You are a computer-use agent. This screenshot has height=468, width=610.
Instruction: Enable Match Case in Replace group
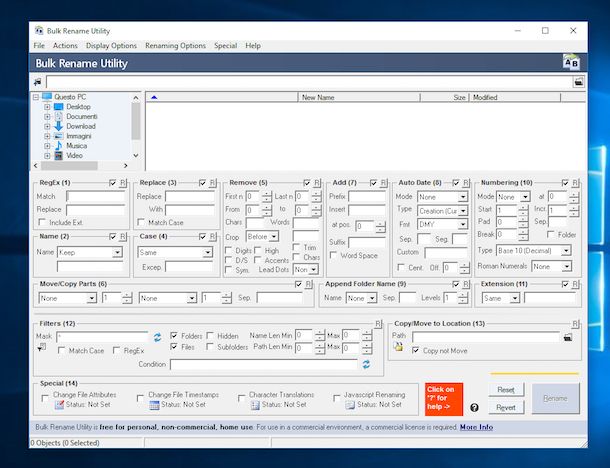(x=141, y=222)
